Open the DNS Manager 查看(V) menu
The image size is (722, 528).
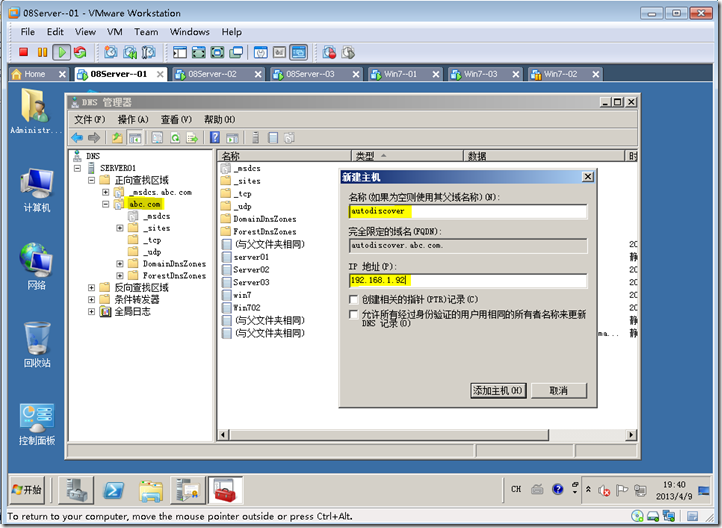(176, 120)
